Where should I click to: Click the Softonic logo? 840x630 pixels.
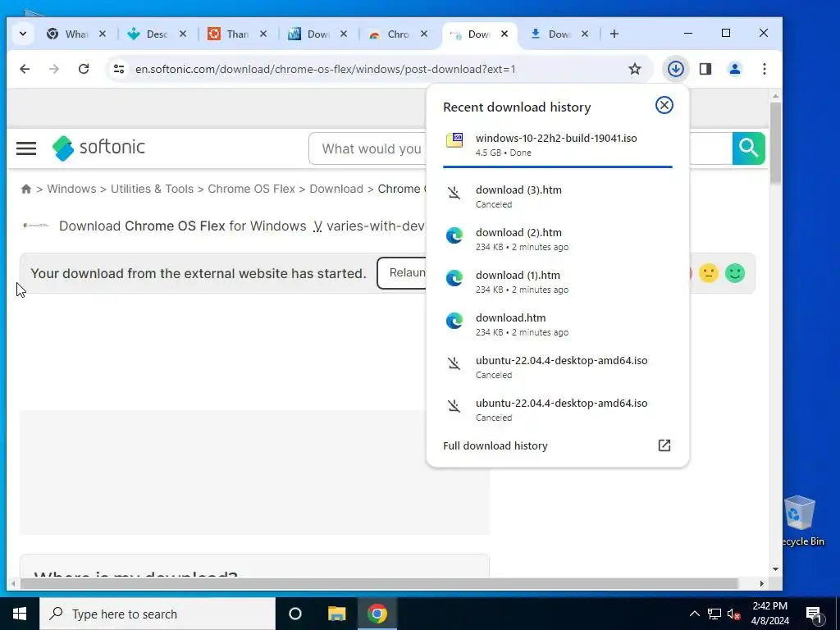98,148
